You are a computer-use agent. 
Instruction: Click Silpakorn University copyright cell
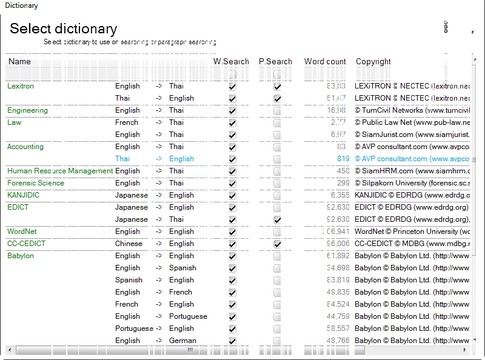point(412,183)
